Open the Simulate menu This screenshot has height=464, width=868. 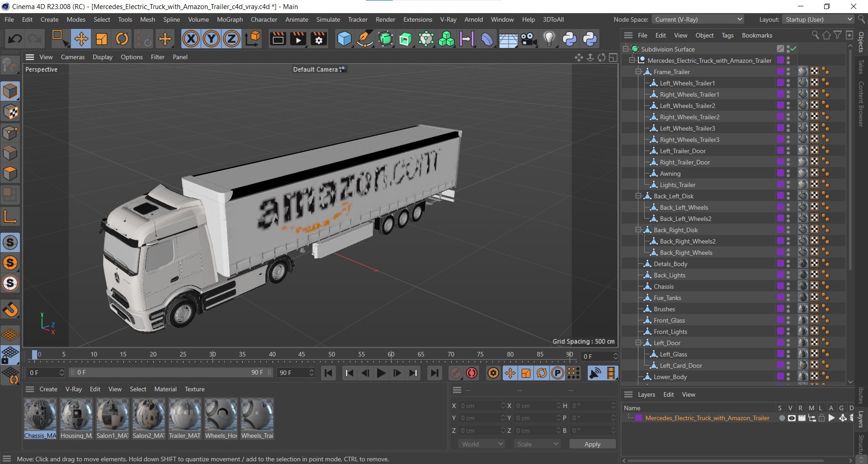point(328,19)
